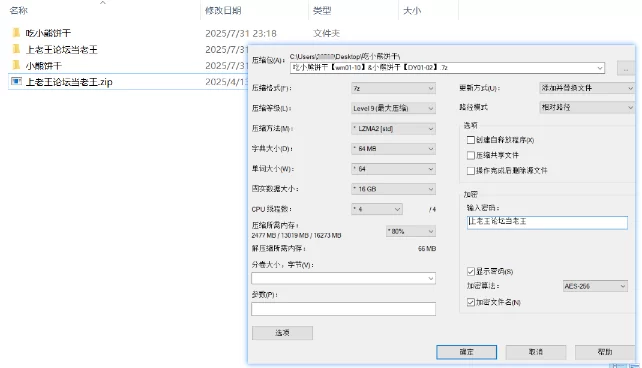
Task: Sort by 名称 column header
Action: click(x=19, y=11)
